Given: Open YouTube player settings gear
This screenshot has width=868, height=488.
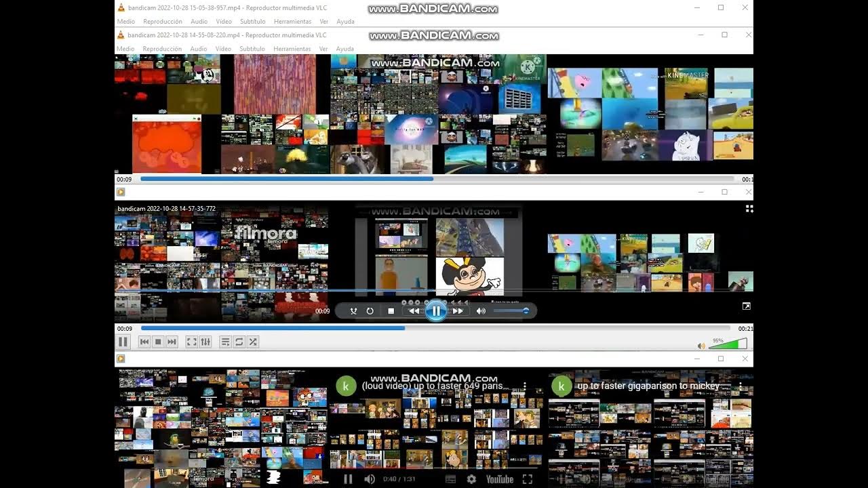Looking at the screenshot, I should [x=471, y=479].
